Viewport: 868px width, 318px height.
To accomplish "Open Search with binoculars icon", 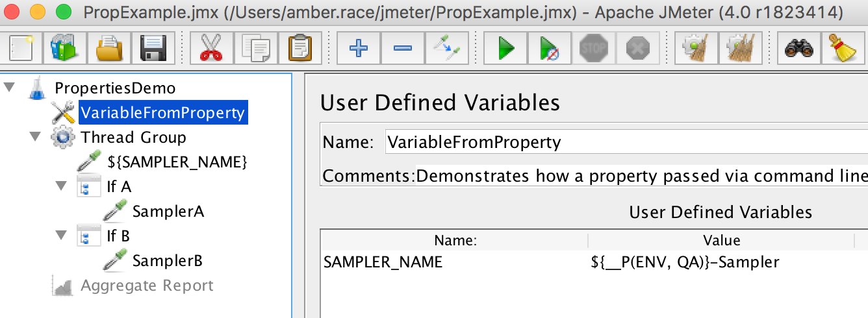I will tap(798, 49).
